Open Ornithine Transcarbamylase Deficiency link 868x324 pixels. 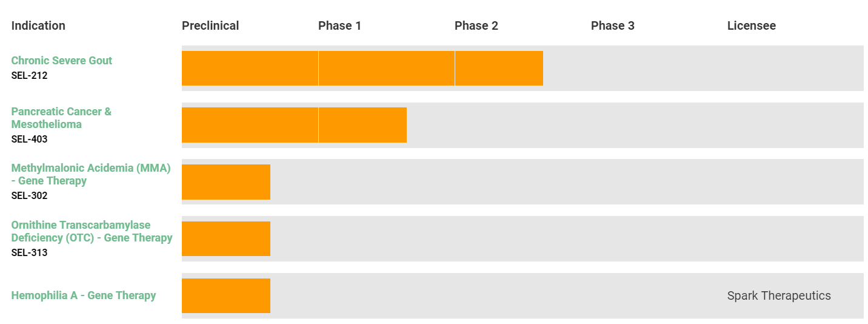[92, 231]
